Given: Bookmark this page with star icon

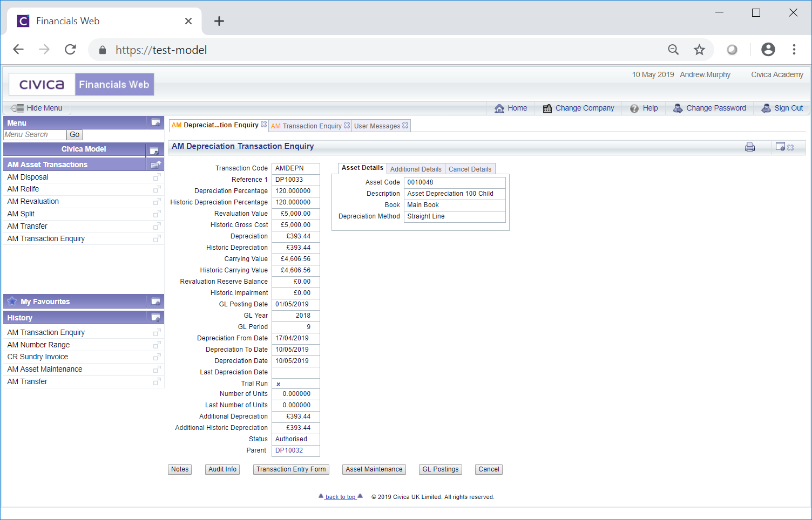Looking at the screenshot, I should tap(699, 50).
